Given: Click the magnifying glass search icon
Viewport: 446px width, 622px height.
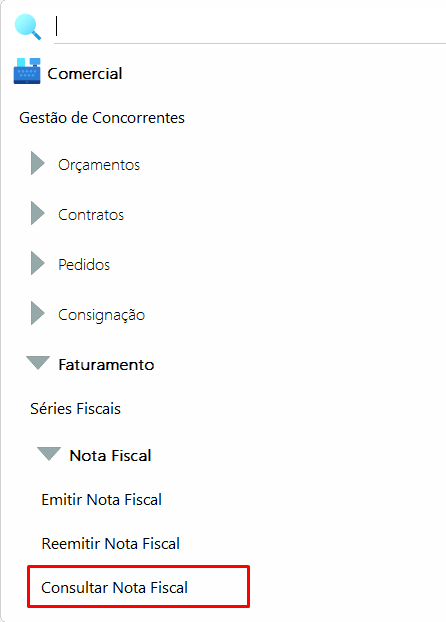Looking at the screenshot, I should (x=27, y=27).
